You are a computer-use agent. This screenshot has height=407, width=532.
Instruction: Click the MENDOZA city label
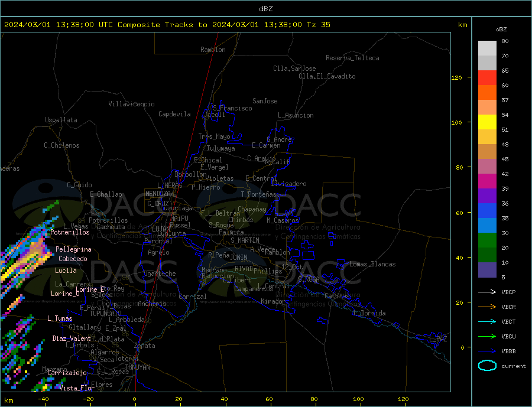158,194
